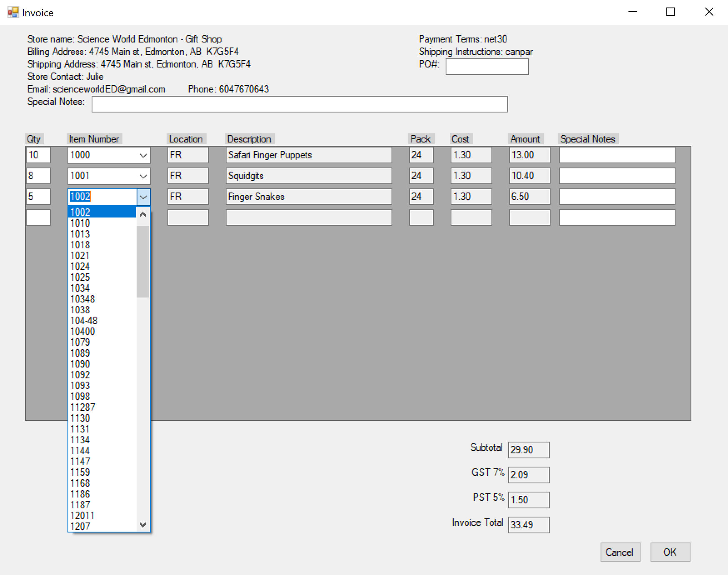Select item 1018 in the list
728x575 pixels.
coord(102,245)
